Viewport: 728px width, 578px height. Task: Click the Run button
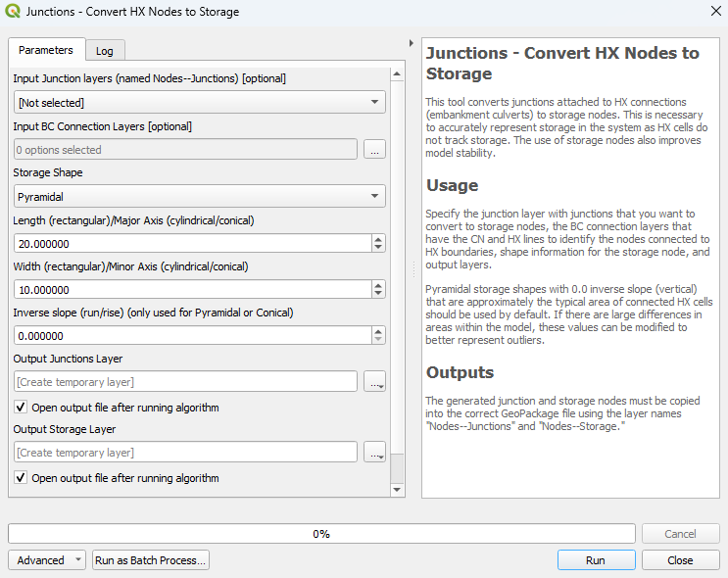596,560
